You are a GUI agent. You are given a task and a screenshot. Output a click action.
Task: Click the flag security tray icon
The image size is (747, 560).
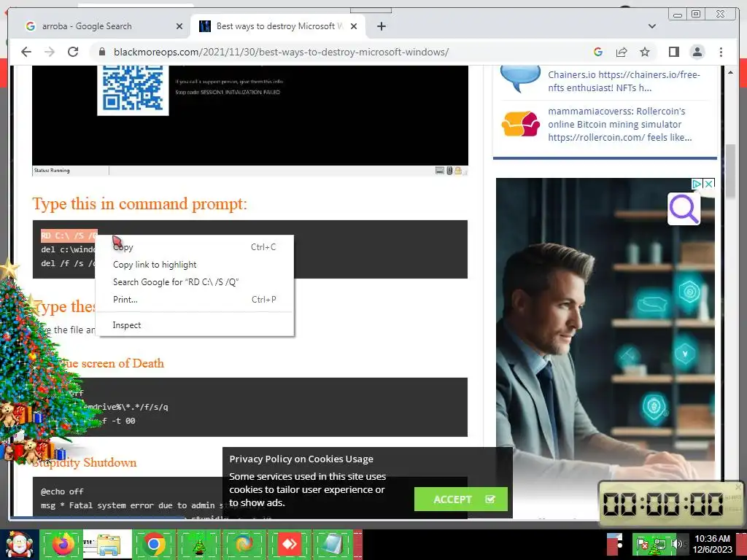point(642,544)
